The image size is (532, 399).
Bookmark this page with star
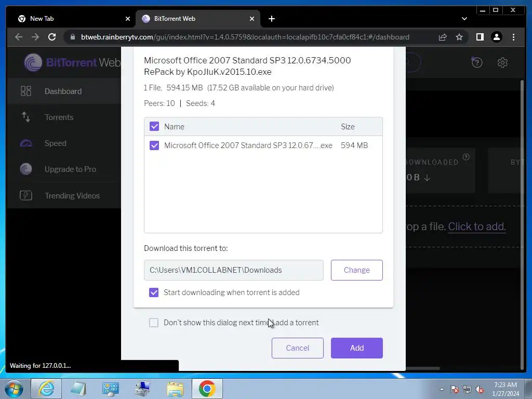pos(459,37)
